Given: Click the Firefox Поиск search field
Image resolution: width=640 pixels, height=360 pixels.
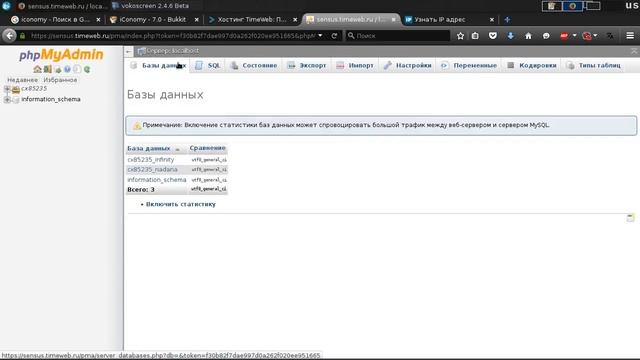Looking at the screenshot, I should click(397, 36).
